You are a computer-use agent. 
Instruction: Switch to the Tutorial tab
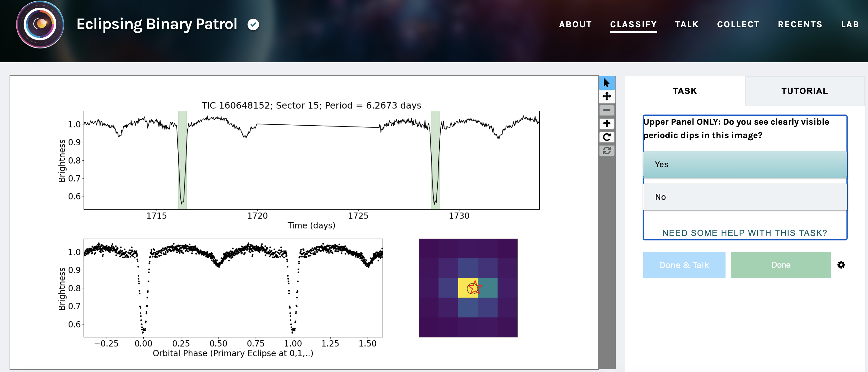pyautogui.click(x=804, y=91)
